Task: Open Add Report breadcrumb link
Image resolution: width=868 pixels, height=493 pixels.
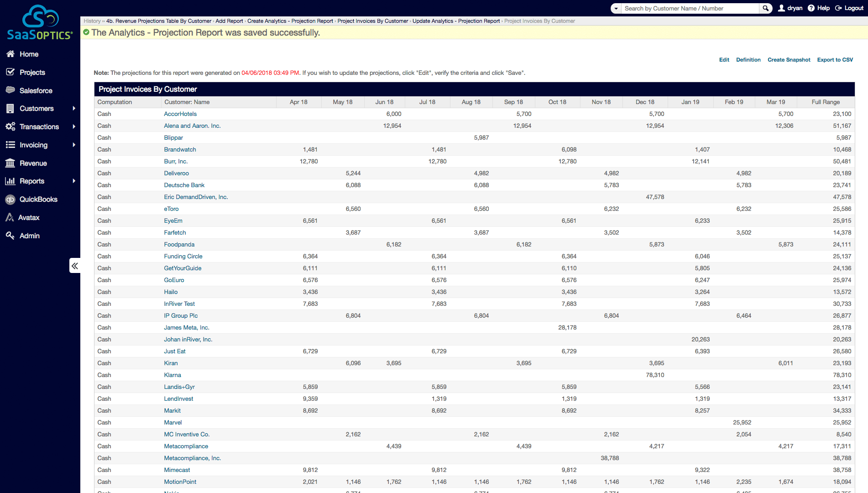Action: click(x=229, y=21)
